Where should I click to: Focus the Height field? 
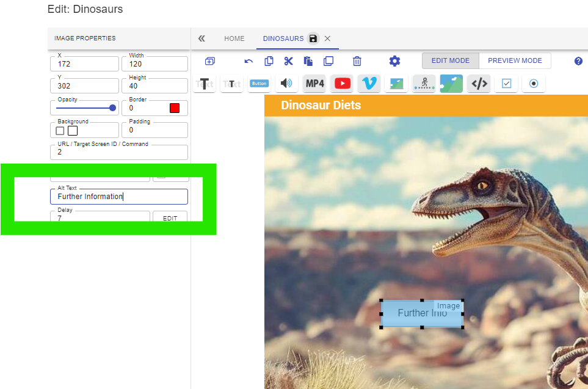coord(154,86)
